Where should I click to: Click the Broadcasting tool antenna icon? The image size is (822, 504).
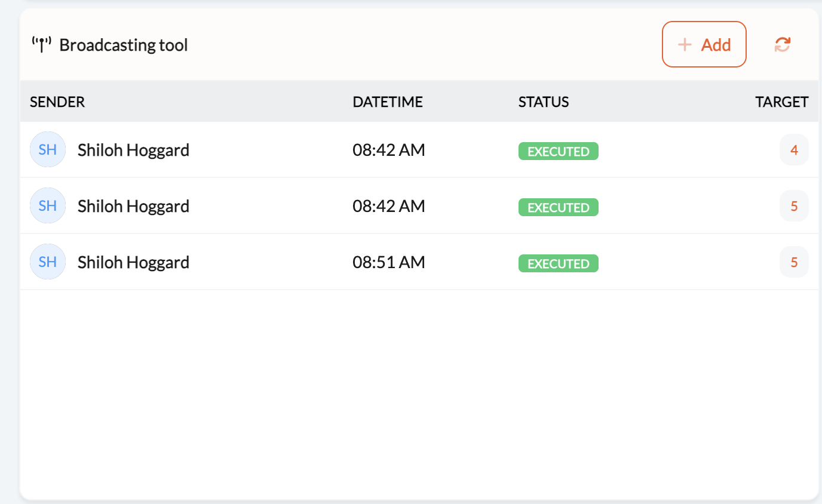pos(41,44)
